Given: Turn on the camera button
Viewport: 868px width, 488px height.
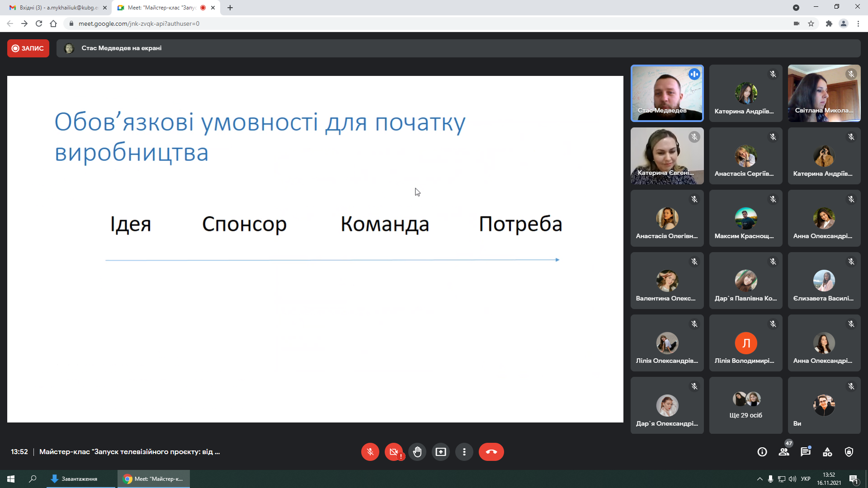Looking at the screenshot, I should [393, 452].
